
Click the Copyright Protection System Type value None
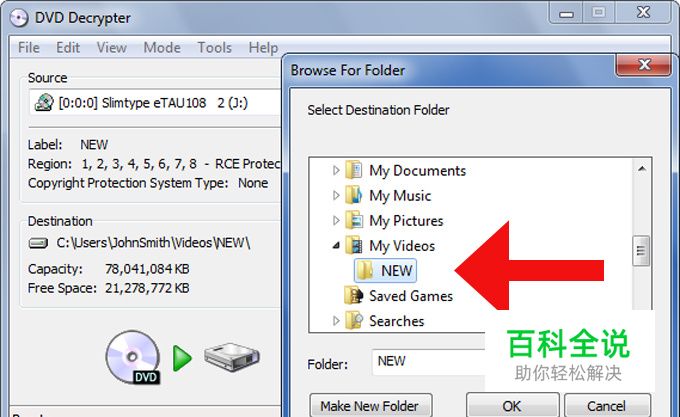click(253, 183)
